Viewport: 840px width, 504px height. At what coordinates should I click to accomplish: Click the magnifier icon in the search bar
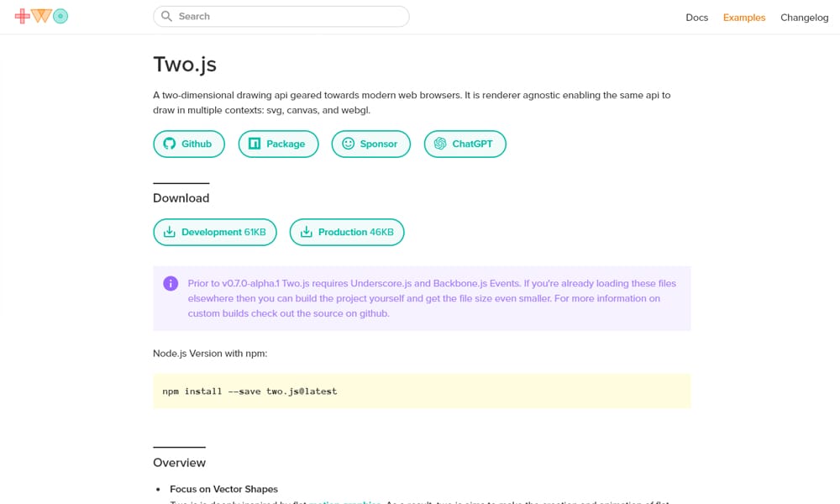coord(166,16)
